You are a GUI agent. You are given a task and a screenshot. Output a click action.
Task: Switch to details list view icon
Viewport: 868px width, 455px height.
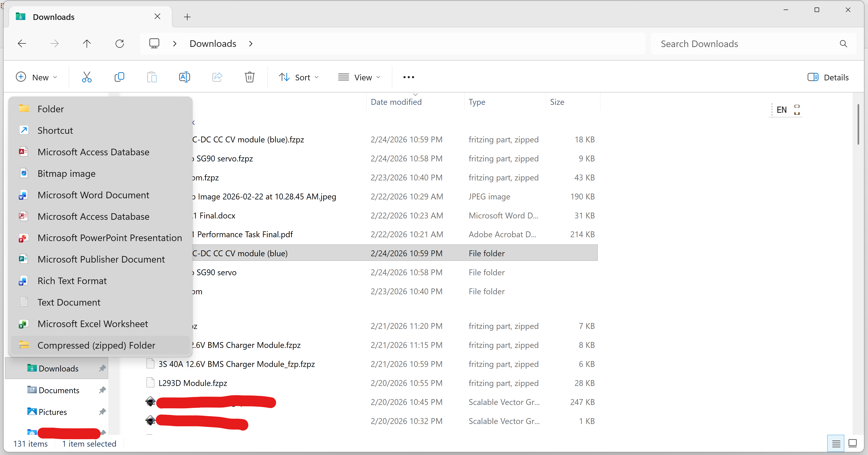pos(836,443)
